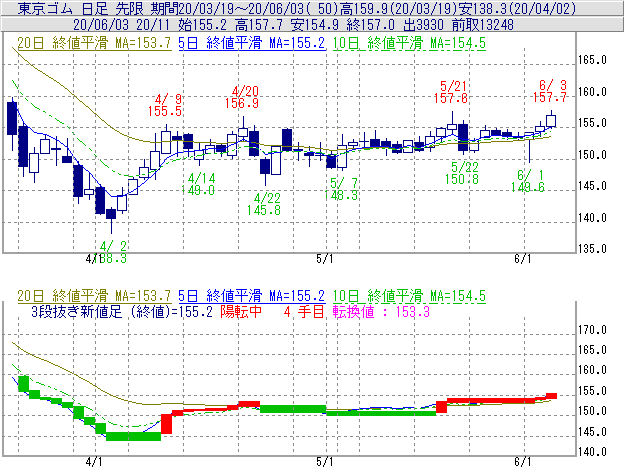Click the 4/14 149.0 low label

[198, 184]
